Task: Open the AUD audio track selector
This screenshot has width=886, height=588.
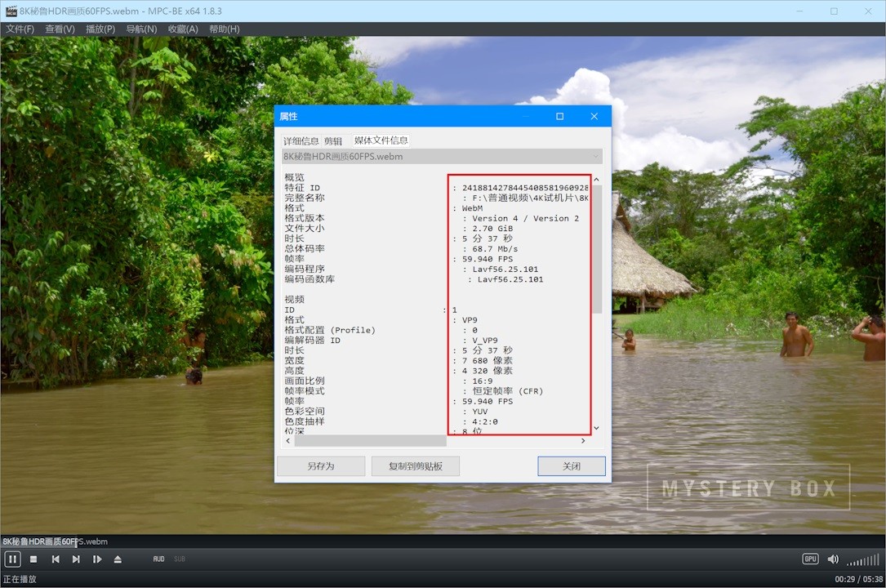Action: [x=158, y=559]
